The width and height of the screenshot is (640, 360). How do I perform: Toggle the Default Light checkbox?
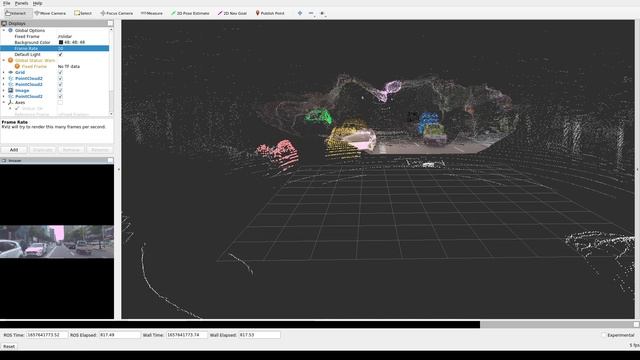tap(60, 54)
